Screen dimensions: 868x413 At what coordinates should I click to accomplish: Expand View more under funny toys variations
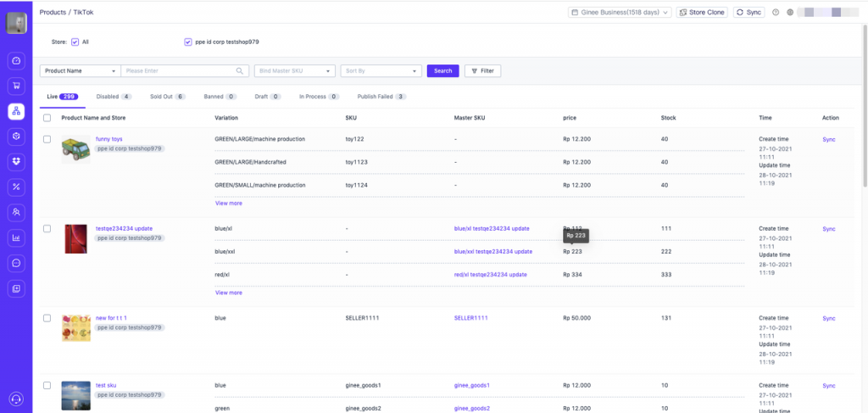coord(229,204)
